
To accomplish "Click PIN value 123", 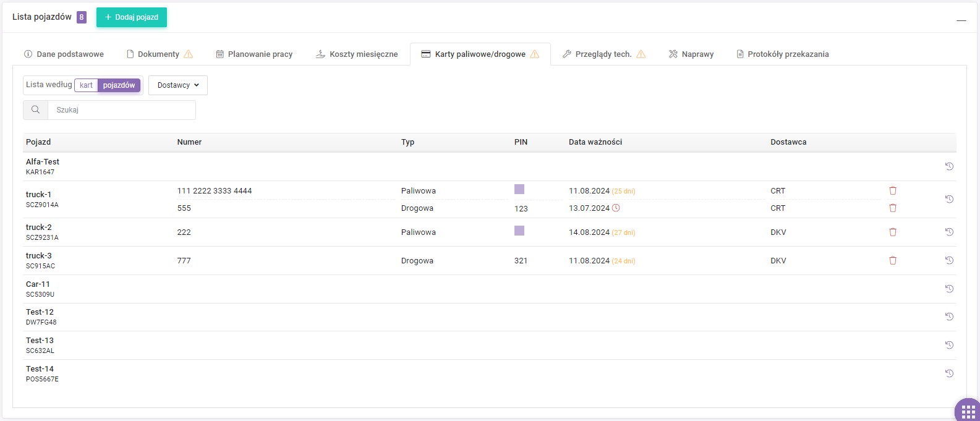I will tap(521, 208).
